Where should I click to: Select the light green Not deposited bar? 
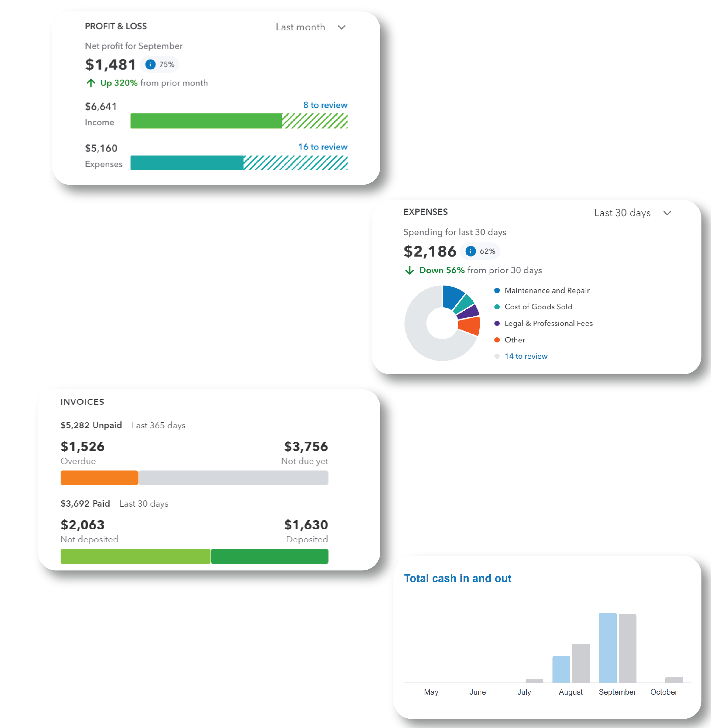pyautogui.click(x=135, y=556)
